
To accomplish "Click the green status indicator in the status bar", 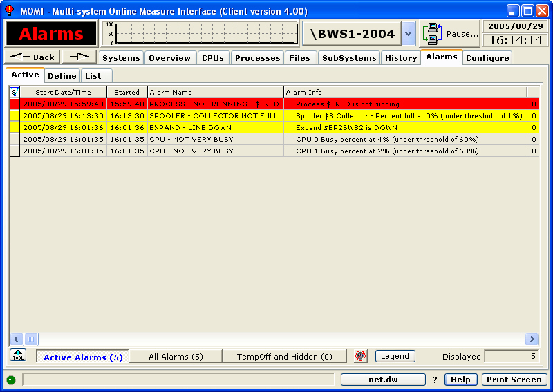I will [x=11, y=380].
